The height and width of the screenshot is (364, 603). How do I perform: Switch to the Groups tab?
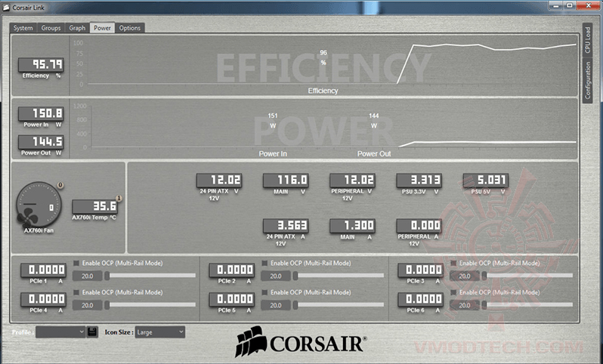pyautogui.click(x=51, y=28)
